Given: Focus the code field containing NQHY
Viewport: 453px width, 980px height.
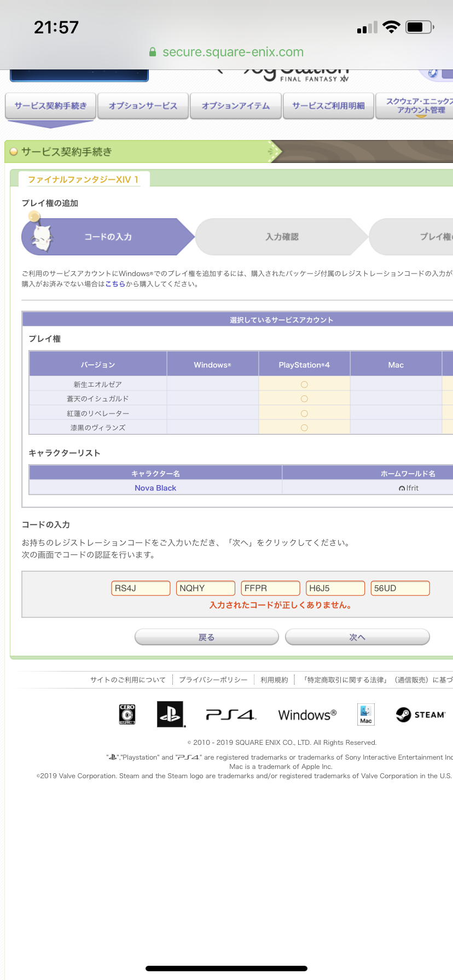Looking at the screenshot, I should (206, 588).
